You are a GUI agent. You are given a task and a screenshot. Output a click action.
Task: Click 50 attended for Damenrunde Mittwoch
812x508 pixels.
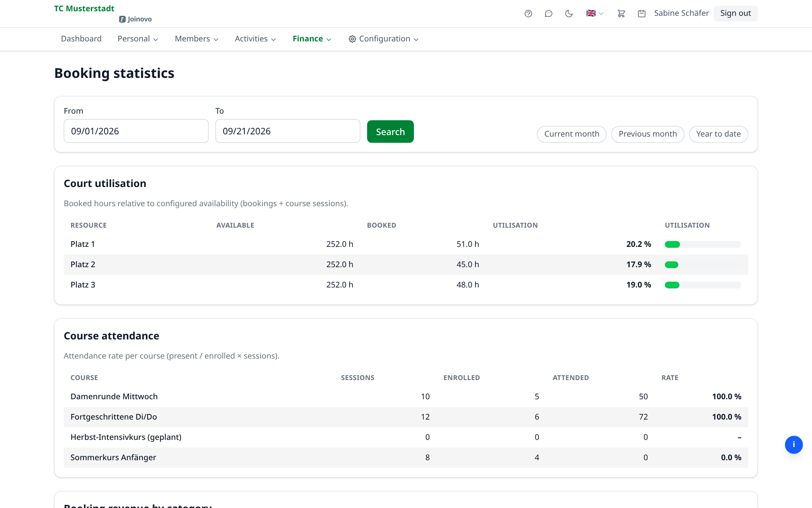coord(643,397)
